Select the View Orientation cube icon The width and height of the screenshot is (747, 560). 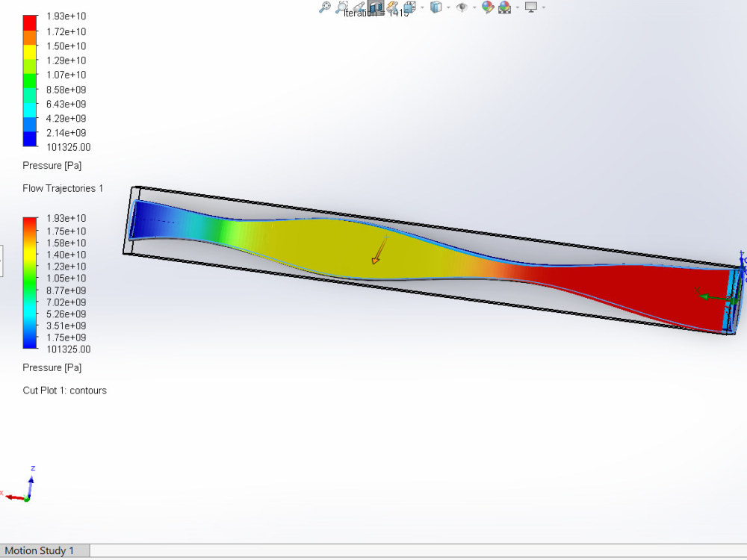tap(408, 7)
